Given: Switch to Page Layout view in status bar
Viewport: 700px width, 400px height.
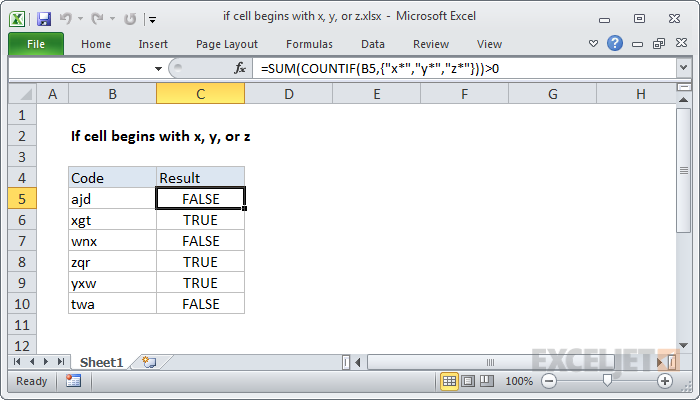Looking at the screenshot, I should click(469, 381).
